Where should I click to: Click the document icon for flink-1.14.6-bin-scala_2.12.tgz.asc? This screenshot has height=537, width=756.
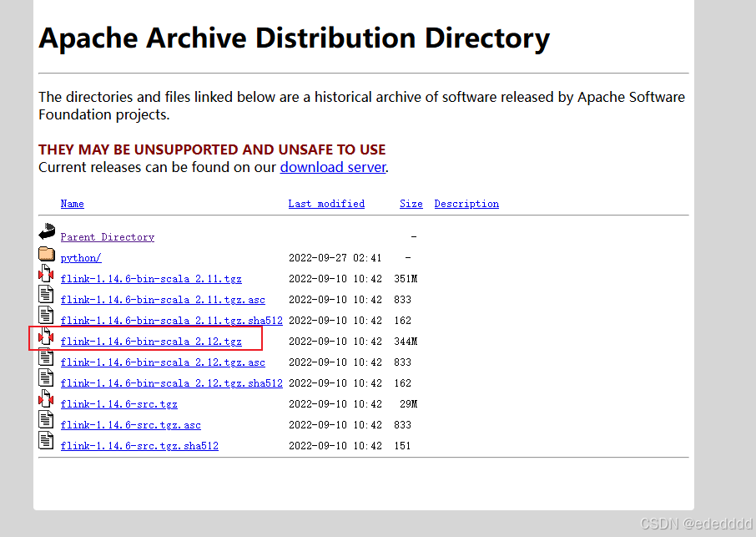tap(46, 357)
